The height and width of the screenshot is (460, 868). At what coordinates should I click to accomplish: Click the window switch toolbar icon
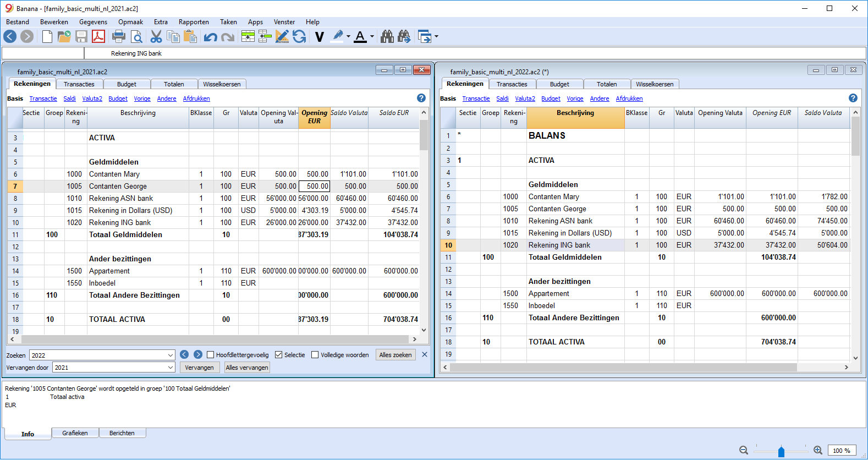[425, 37]
